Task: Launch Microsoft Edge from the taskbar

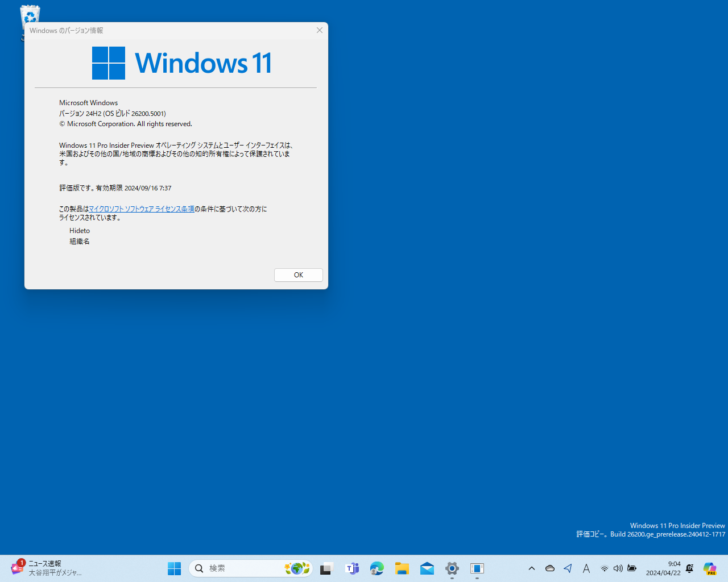Action: (377, 568)
